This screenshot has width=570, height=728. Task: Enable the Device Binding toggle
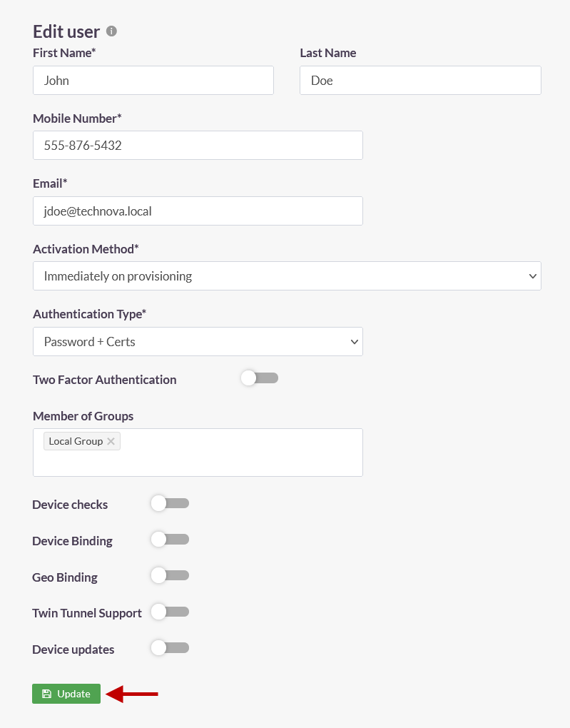click(x=170, y=540)
